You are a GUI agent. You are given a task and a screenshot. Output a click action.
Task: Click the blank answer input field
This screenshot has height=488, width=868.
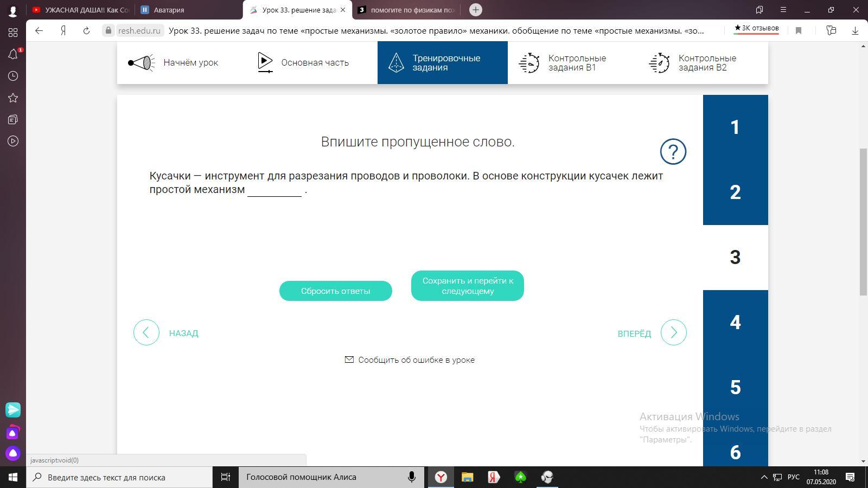275,190
